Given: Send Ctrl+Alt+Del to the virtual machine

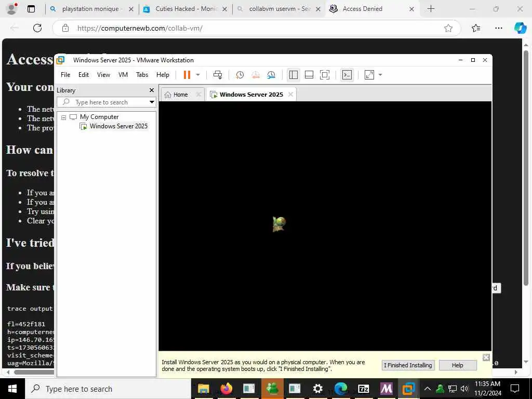Looking at the screenshot, I should [x=218, y=75].
